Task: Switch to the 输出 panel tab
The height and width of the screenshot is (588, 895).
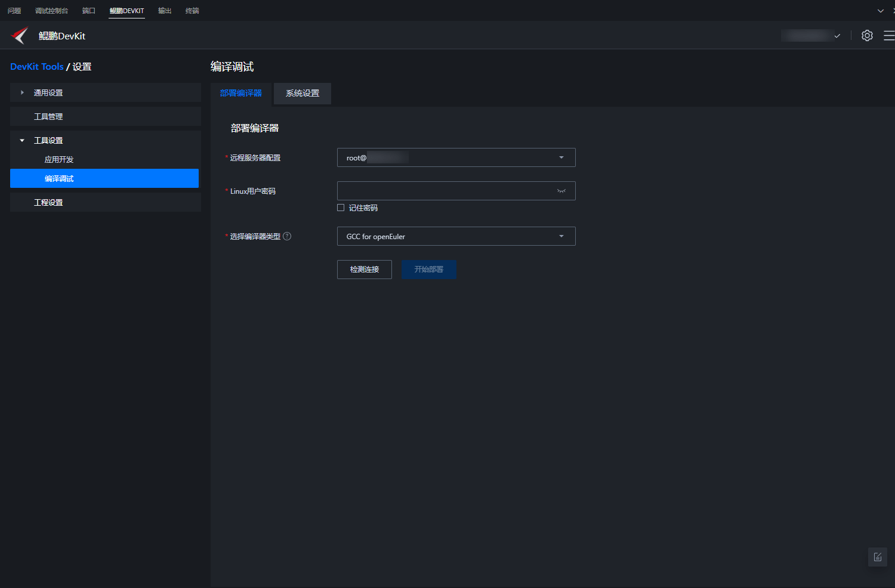Action: point(165,11)
